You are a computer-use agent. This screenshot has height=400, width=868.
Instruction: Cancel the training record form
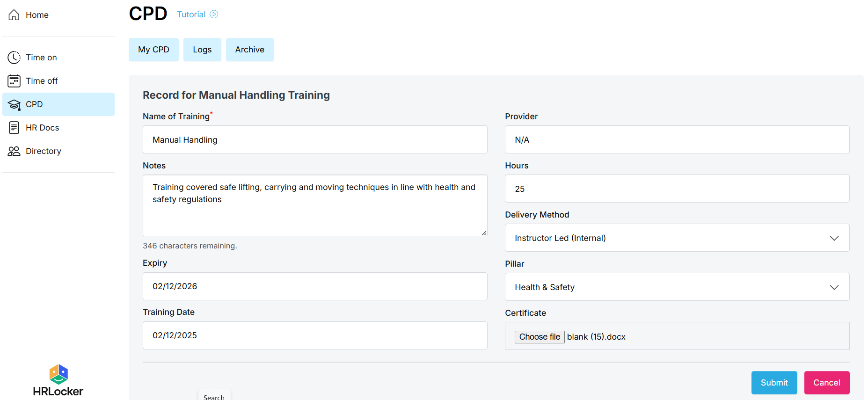tap(827, 383)
